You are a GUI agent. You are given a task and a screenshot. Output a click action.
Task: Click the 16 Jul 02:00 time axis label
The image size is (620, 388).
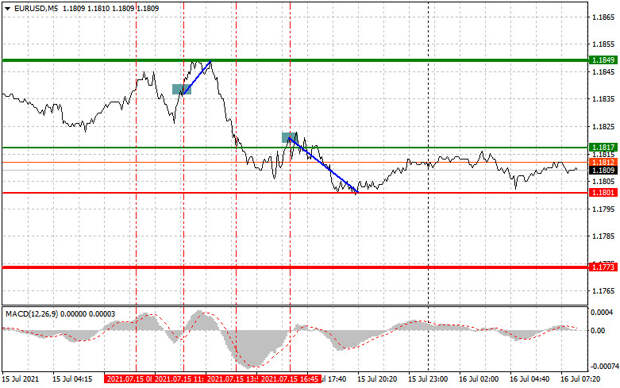tap(478, 379)
